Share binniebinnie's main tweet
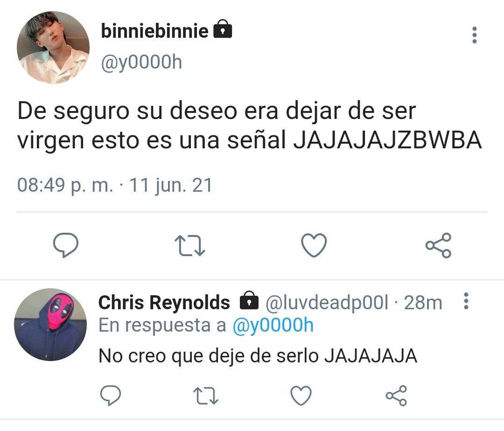Screen dimensions: 504x431 point(438,245)
